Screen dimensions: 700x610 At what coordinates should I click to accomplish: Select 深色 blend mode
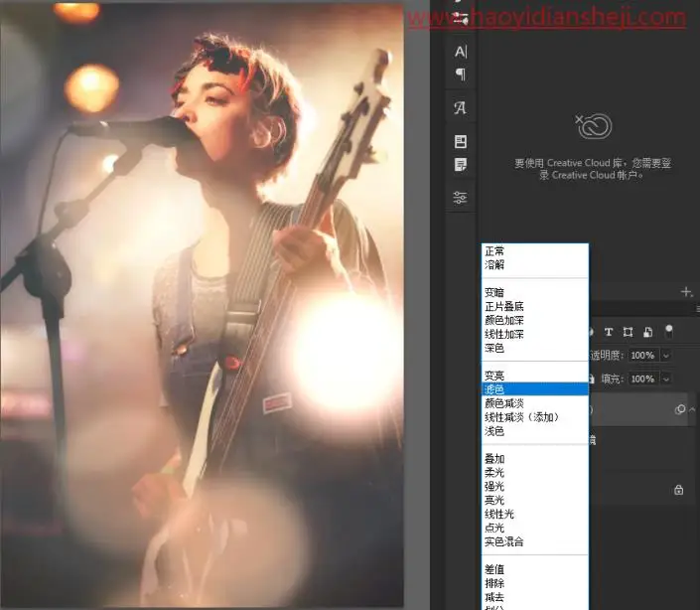(x=535, y=348)
